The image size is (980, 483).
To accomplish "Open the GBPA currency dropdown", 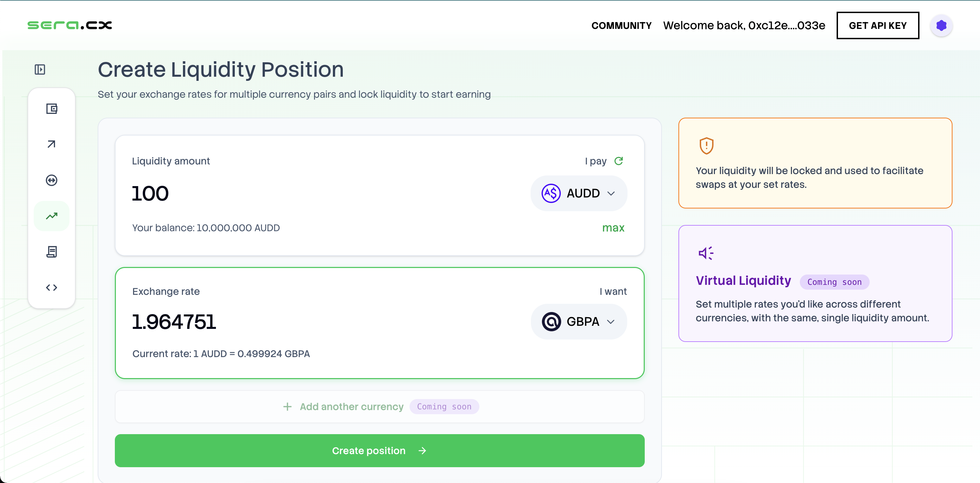I will pyautogui.click(x=579, y=321).
